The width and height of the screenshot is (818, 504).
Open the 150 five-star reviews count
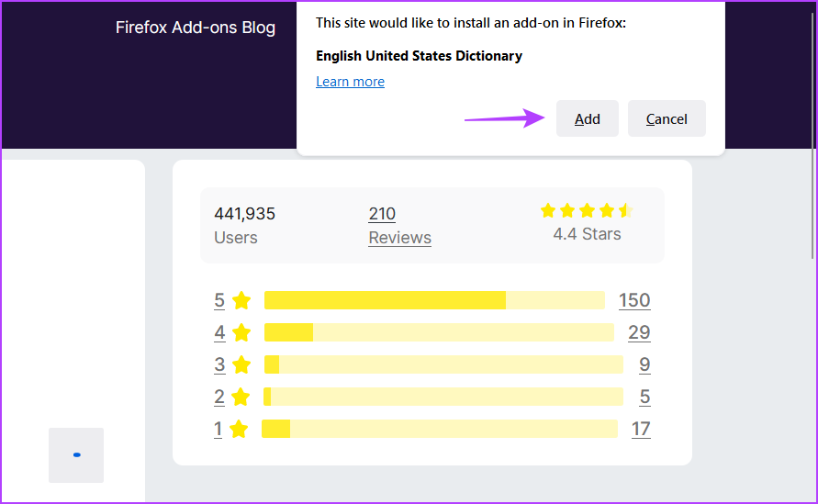point(634,300)
